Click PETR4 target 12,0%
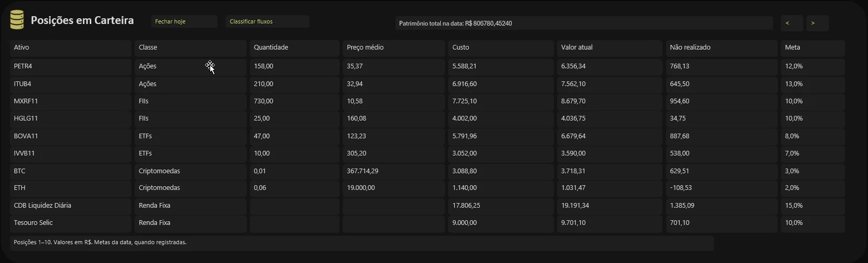Viewport: 868px width, 263px height. [x=813, y=67]
